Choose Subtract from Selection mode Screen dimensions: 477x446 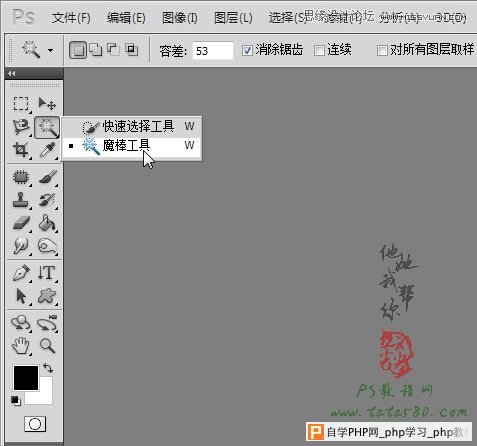pos(114,50)
